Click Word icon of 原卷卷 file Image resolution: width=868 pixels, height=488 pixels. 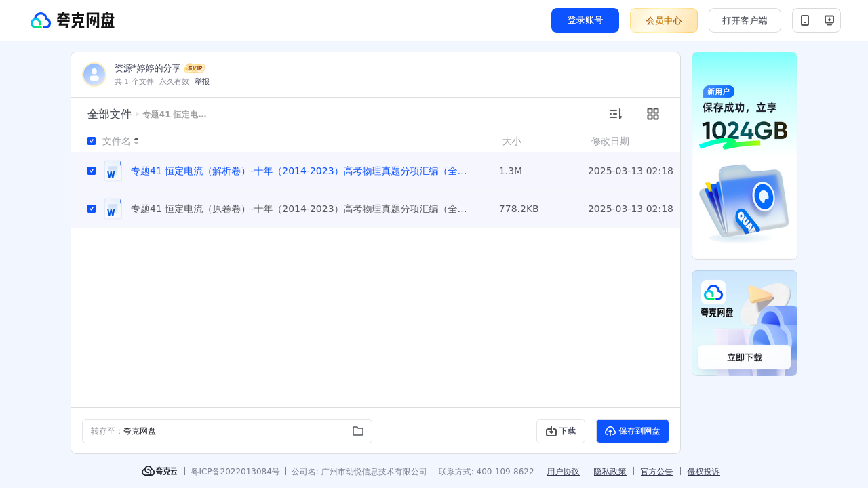pos(113,209)
